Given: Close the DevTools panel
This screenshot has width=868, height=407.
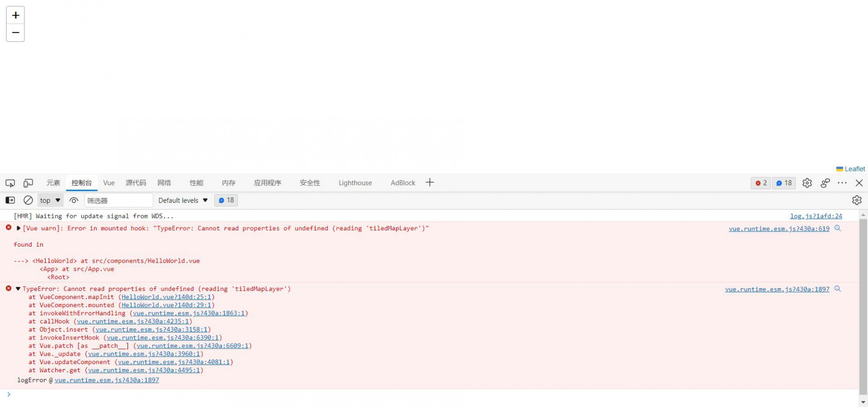Looking at the screenshot, I should coord(859,183).
